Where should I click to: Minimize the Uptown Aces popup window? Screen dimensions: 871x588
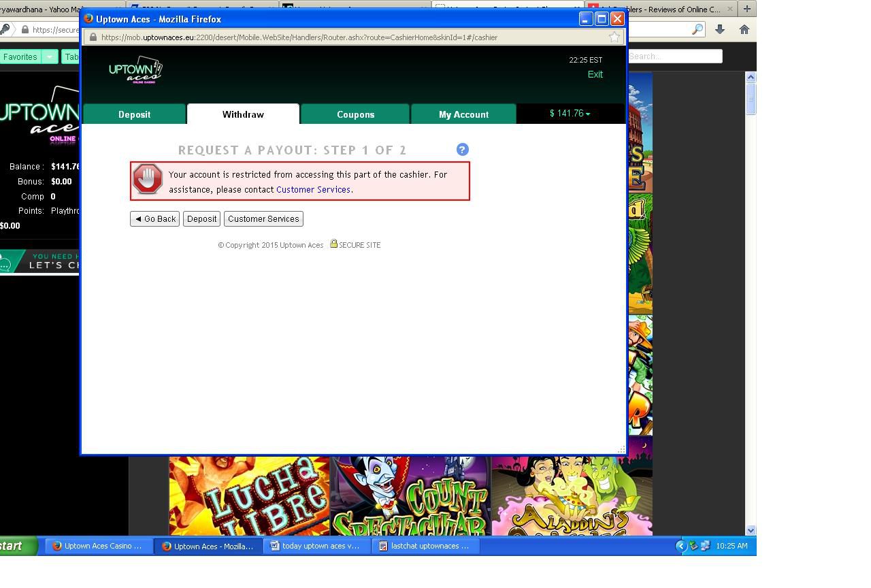pyautogui.click(x=586, y=19)
